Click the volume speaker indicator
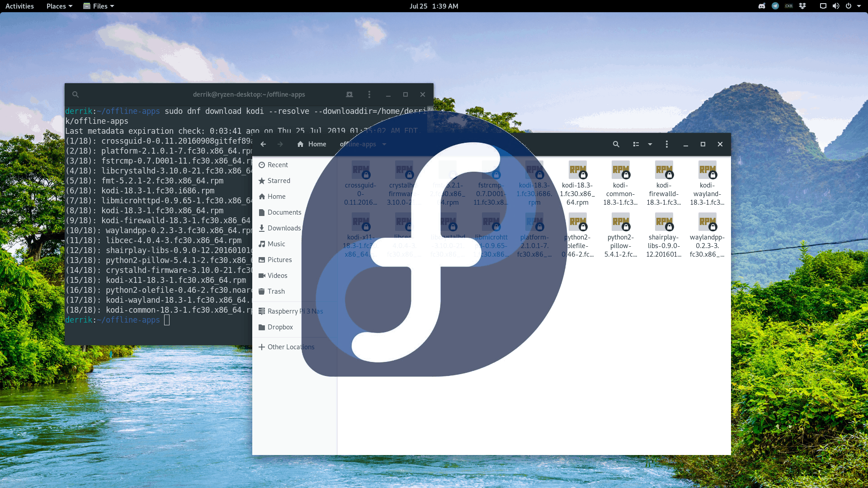The image size is (868, 488). tap(836, 6)
